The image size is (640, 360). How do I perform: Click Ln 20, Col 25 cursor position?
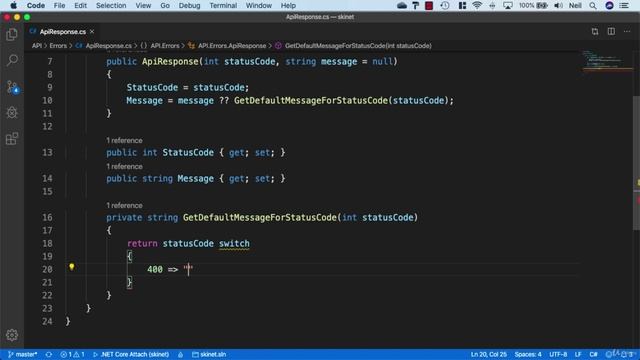pos(489,354)
